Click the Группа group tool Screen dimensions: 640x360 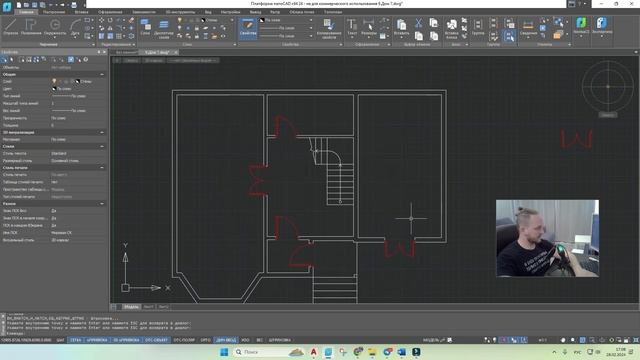click(478, 27)
